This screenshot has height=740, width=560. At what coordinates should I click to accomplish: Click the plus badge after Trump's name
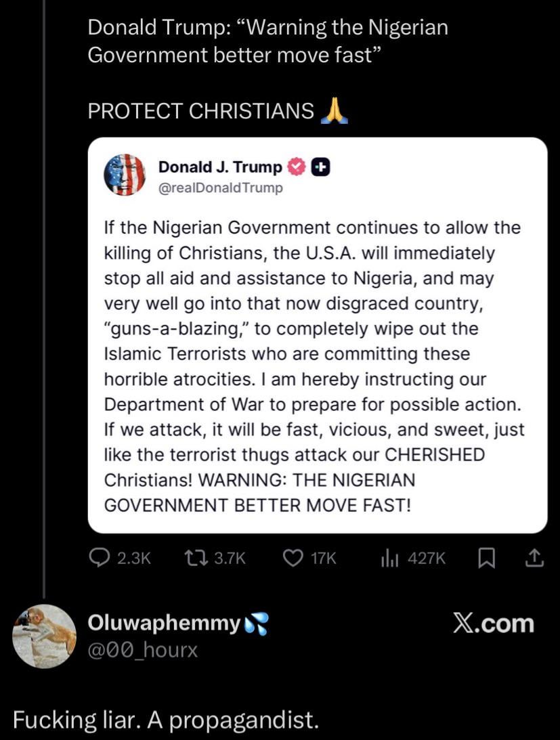coord(320,167)
